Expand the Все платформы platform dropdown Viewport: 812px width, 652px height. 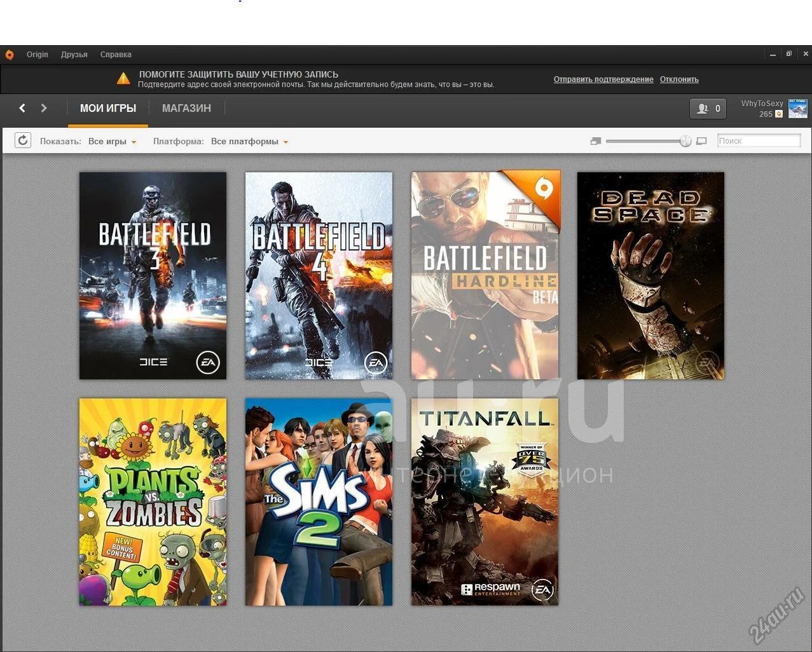coord(250,142)
